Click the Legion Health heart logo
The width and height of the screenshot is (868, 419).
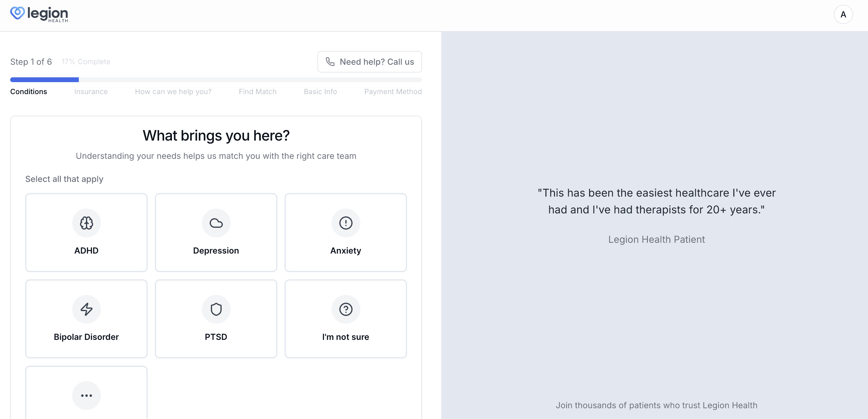click(x=17, y=13)
